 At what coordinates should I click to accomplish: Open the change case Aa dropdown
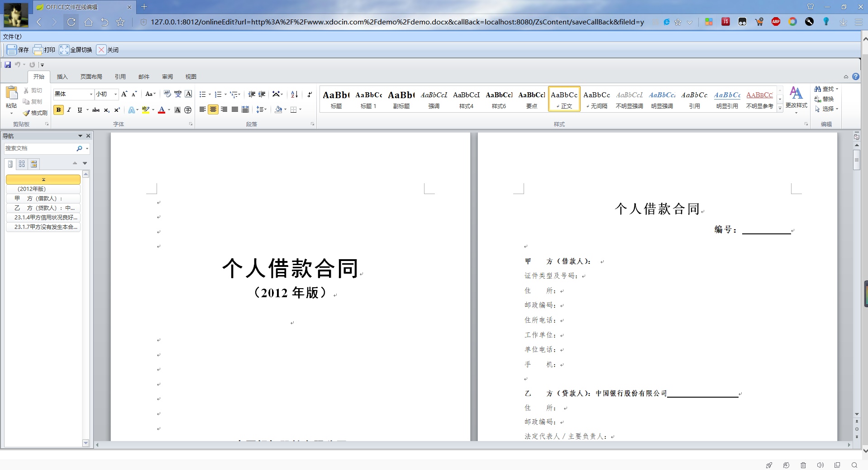pyautogui.click(x=150, y=94)
